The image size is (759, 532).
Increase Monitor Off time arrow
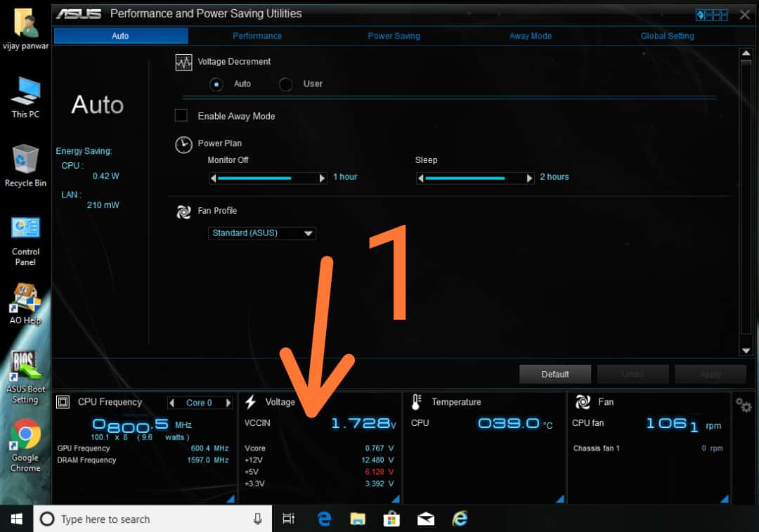tap(323, 179)
